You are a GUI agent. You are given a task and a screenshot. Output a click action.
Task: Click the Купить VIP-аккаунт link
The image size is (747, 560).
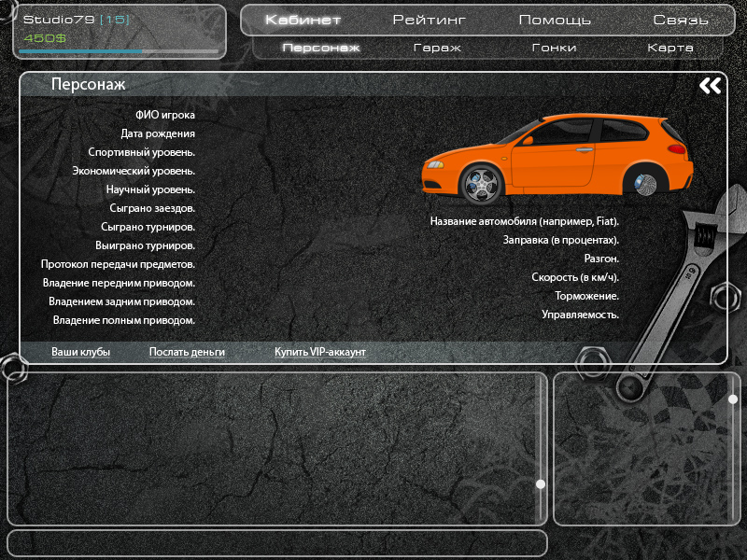320,352
